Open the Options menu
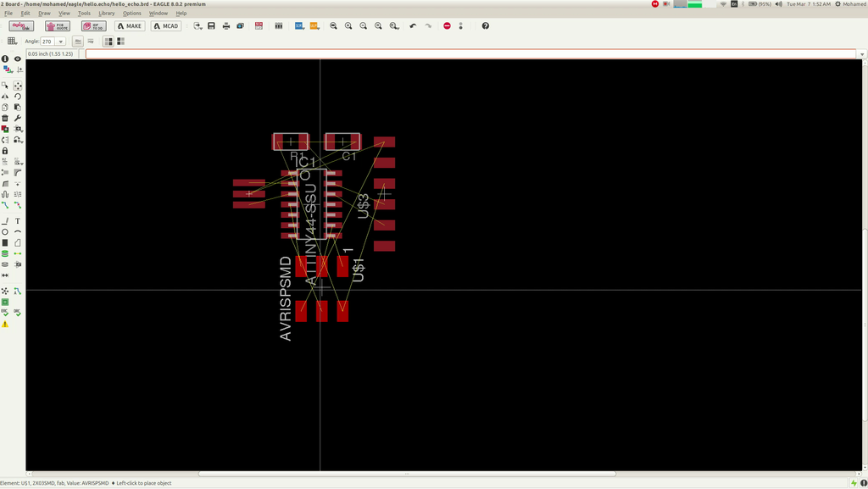The image size is (868, 489). point(131,14)
